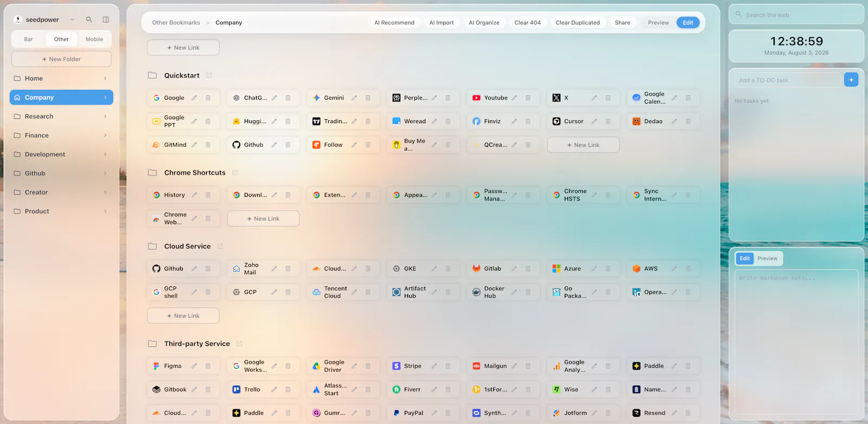Delete the Figma bookmark
The height and width of the screenshot is (424, 868).
(208, 367)
